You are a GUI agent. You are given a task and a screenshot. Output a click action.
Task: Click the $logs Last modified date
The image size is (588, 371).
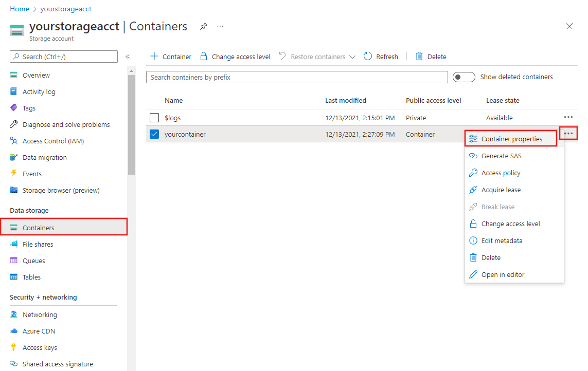click(360, 118)
